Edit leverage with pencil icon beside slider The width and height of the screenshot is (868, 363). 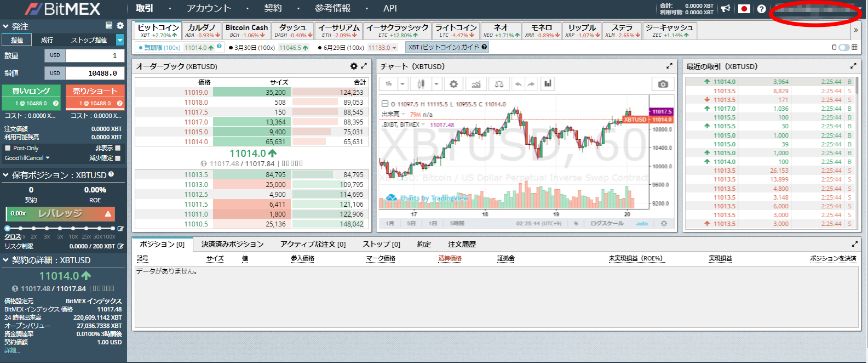120,229
